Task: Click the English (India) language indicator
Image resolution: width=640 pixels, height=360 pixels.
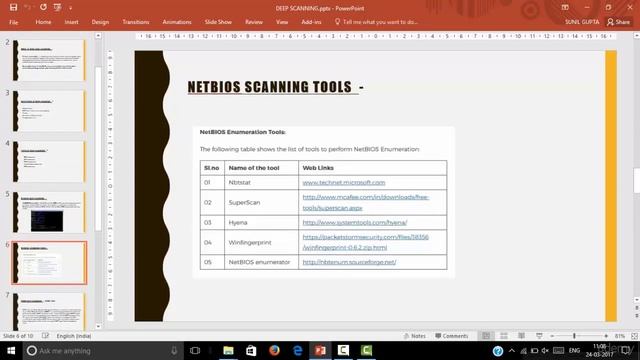Action: pyautogui.click(x=74, y=336)
